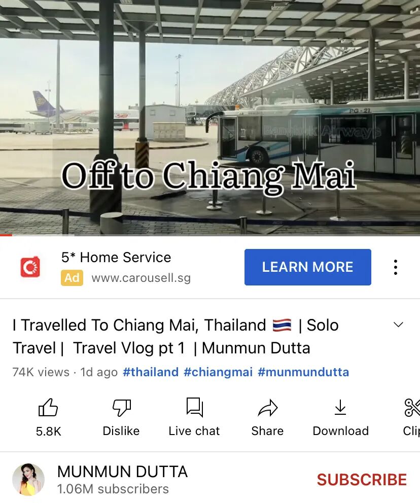Open Live chat icon
Viewport: 420px width, 504px height.
pos(195,407)
